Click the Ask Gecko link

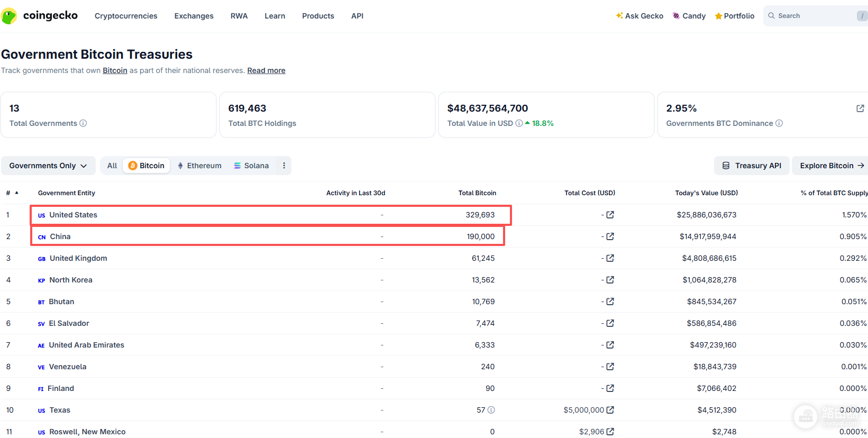click(639, 16)
